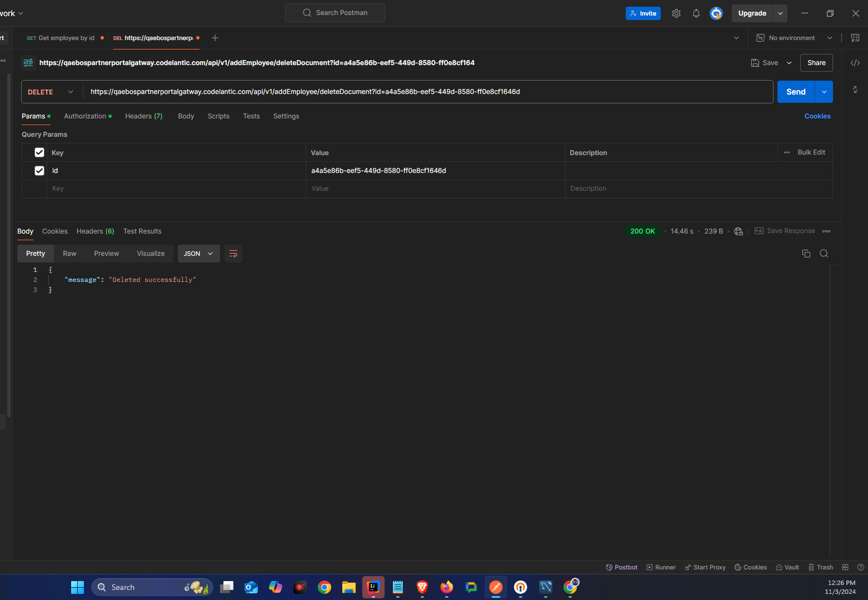
Task: Open the Test Results tab
Action: tap(142, 231)
